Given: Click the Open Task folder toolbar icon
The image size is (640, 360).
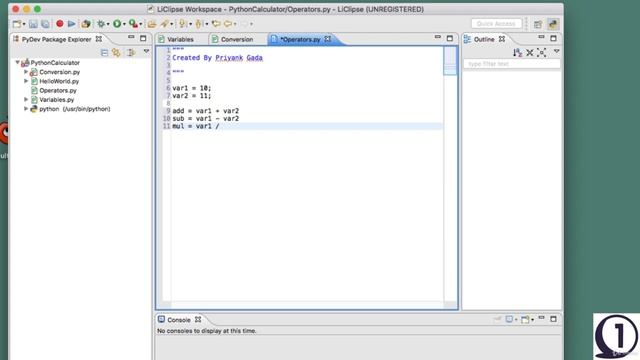Looking at the screenshot, I should pyautogui.click(x=152, y=24).
